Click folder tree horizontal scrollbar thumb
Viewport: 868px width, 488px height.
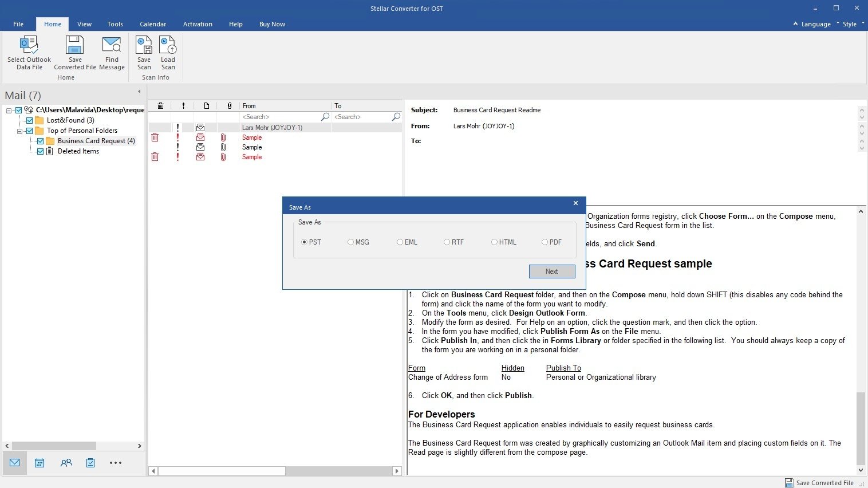click(x=54, y=446)
